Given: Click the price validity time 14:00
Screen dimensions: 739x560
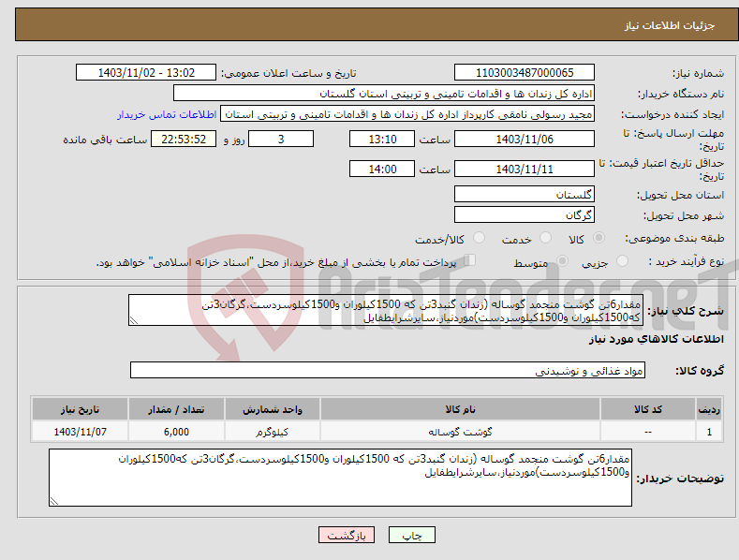Looking at the screenshot, I should tap(382, 169).
